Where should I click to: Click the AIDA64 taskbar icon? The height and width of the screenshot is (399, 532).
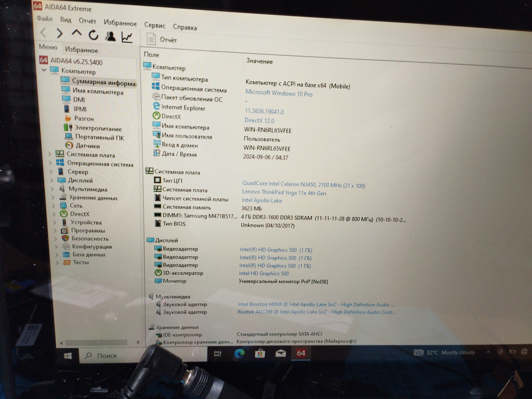(301, 353)
